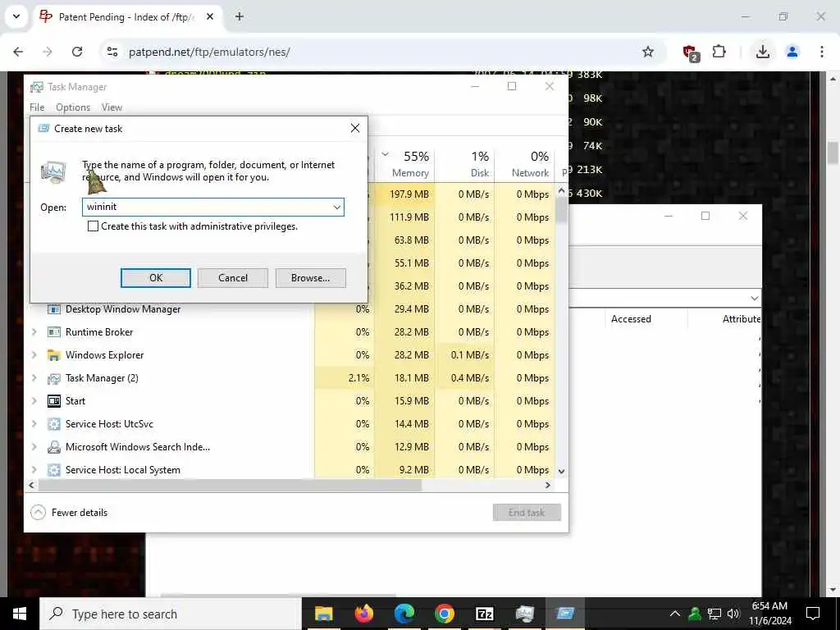
Task: Open Task Manager File menu
Action: (x=37, y=107)
